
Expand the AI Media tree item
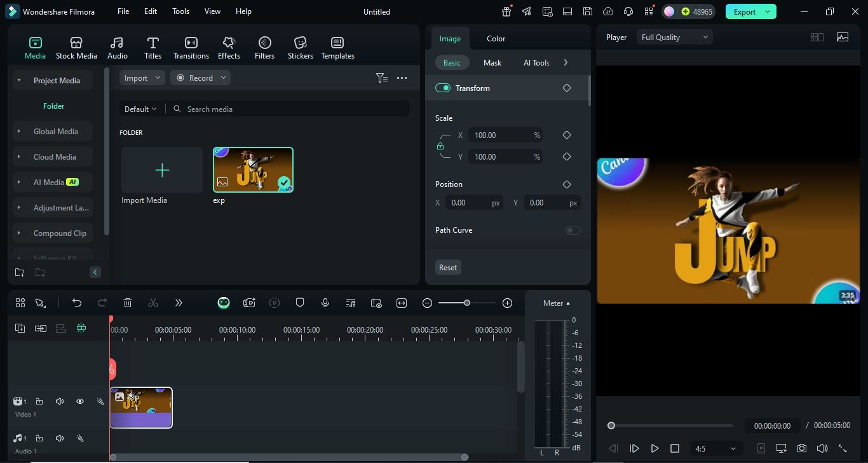[53, 182]
